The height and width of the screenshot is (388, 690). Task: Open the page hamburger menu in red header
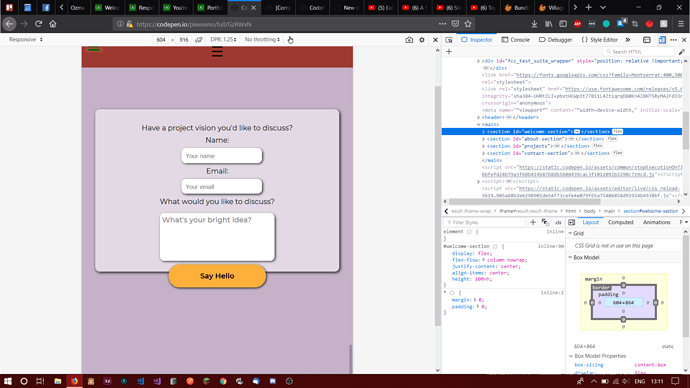[x=217, y=52]
